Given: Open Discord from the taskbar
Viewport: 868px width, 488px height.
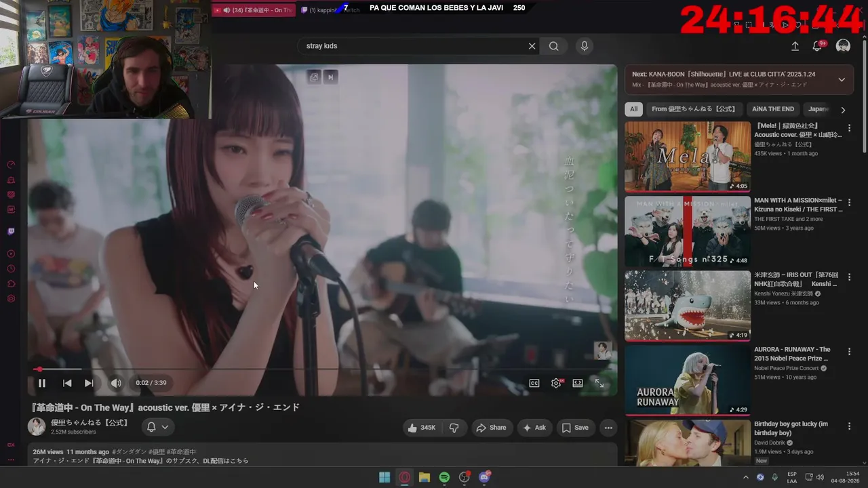Looking at the screenshot, I should (x=485, y=477).
